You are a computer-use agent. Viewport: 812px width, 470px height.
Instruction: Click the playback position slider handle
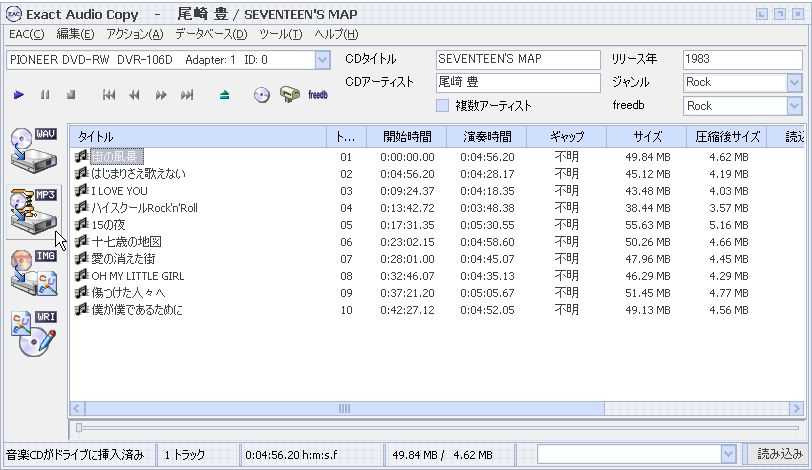tap(79, 428)
